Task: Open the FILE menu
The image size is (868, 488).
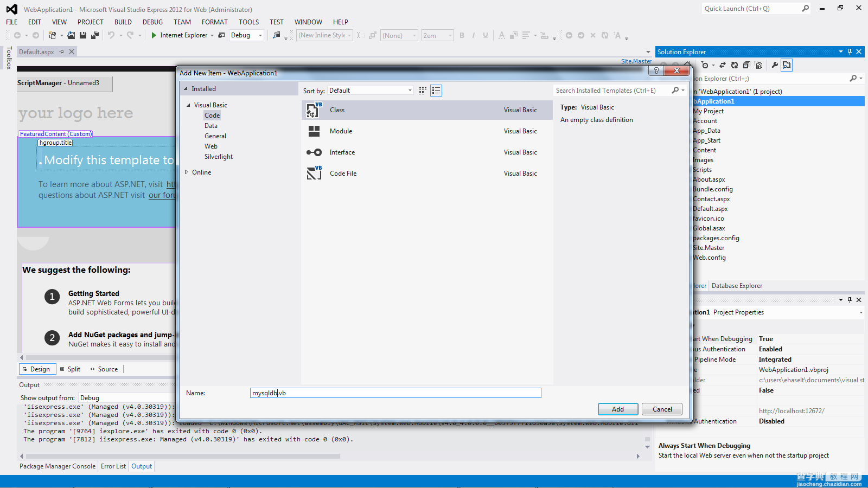Action: click(x=12, y=22)
